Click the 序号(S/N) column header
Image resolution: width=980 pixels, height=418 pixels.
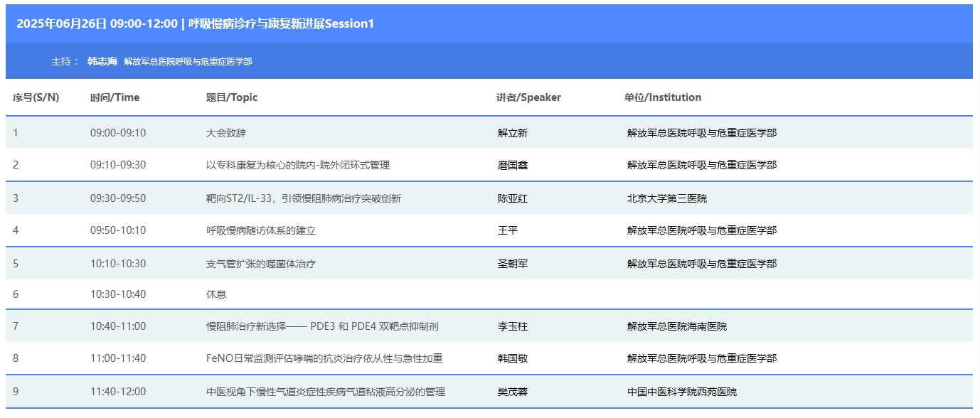coord(36,97)
